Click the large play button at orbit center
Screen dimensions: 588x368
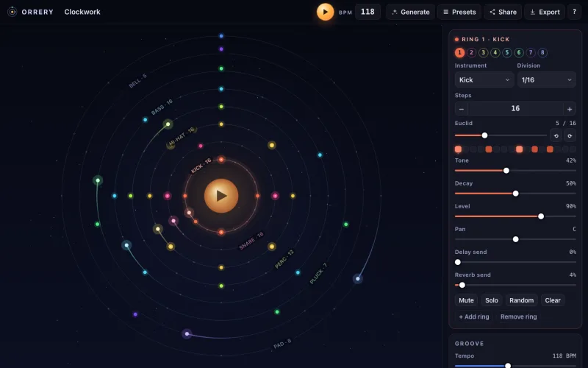click(x=221, y=196)
